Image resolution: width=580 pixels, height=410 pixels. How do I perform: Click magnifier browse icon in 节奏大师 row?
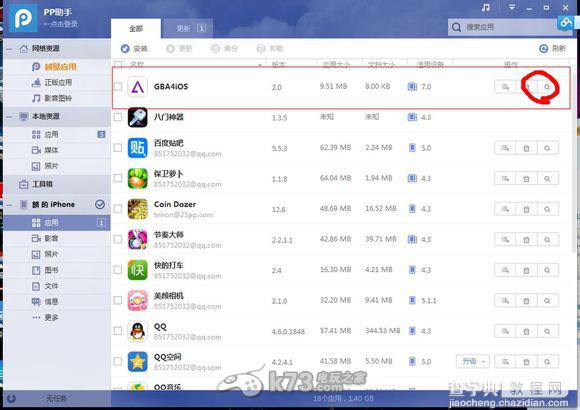tap(547, 240)
